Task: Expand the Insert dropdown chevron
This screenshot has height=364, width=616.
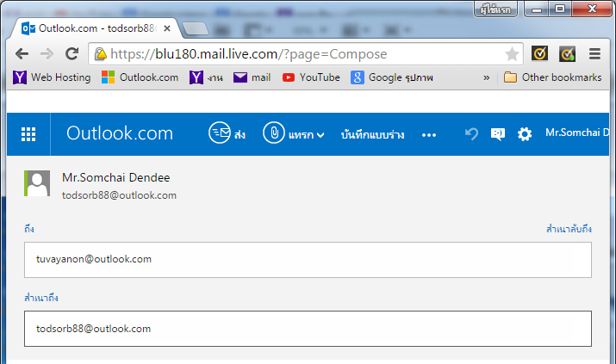Action: click(x=320, y=135)
